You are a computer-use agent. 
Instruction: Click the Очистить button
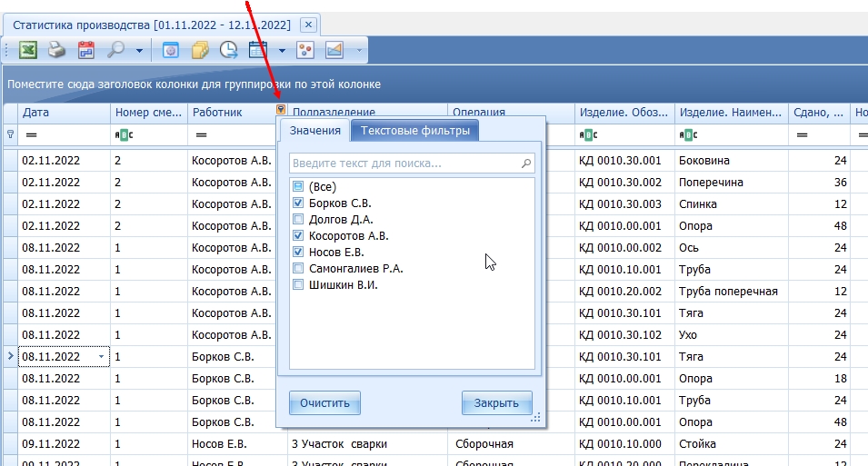click(325, 403)
